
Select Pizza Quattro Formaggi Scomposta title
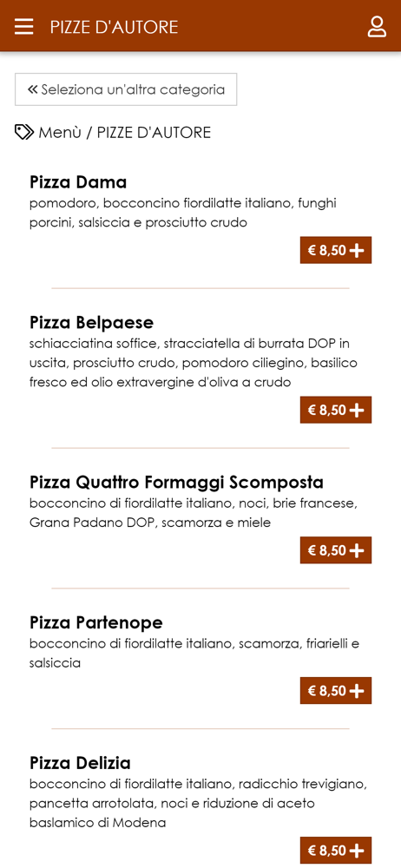176,482
